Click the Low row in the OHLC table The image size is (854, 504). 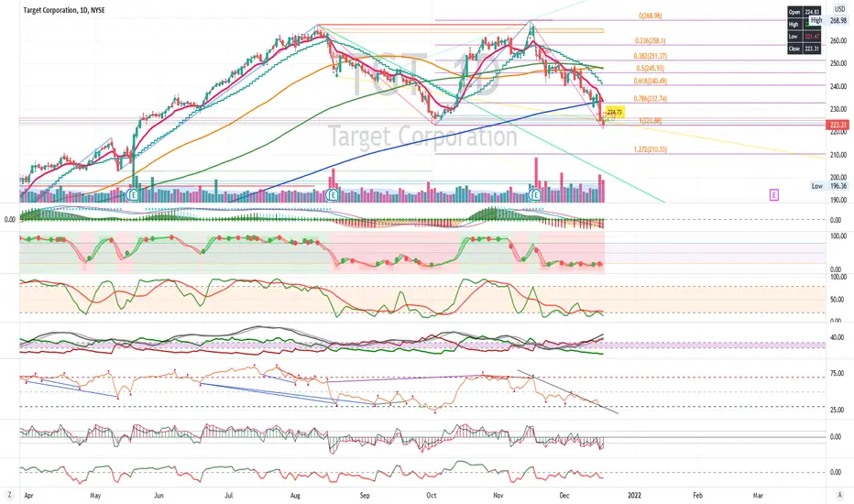pyautogui.click(x=804, y=37)
